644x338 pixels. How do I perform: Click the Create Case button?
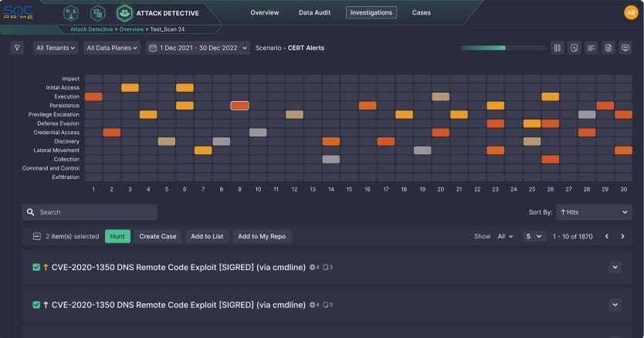(158, 236)
